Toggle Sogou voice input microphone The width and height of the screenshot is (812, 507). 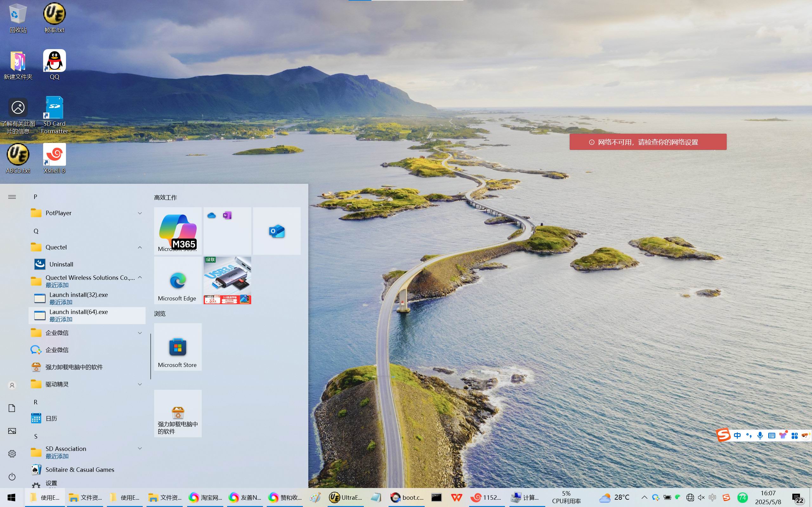click(x=760, y=435)
